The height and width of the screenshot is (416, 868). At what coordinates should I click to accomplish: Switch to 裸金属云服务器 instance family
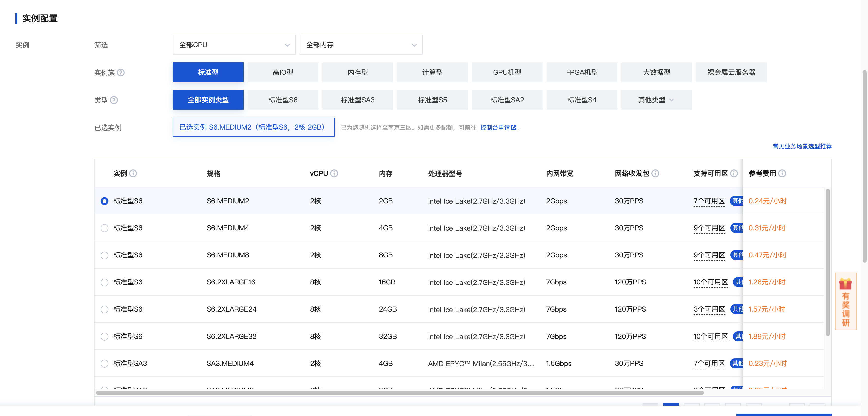pos(731,72)
